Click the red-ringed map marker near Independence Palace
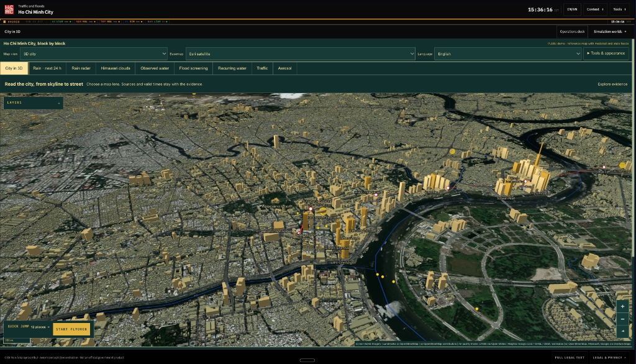Screen dimensions: 636x364 pyautogui.click(x=311, y=209)
